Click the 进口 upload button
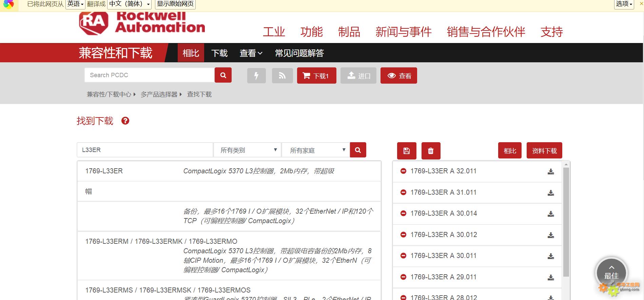Viewport: 644px width, 300px height. click(358, 76)
